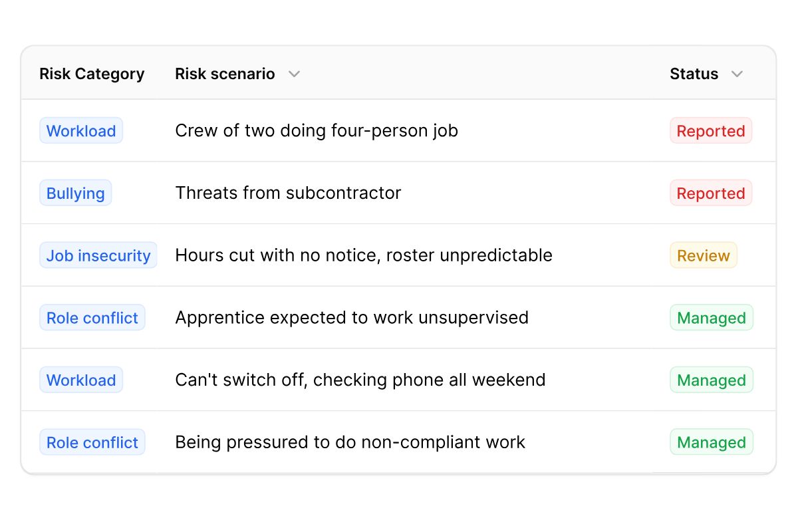Viewport: 798px width, 532px height.
Task: Open 'Hours cut with no notice' scenario
Action: pyautogui.click(x=364, y=255)
